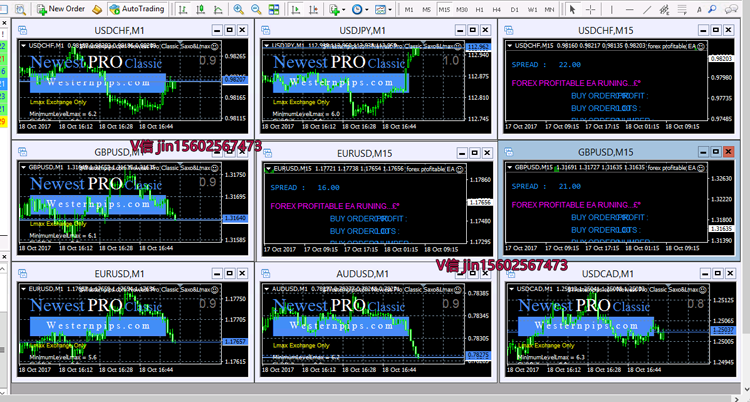This screenshot has width=750, height=402.
Task: Select the M5 timeframe
Action: [x=427, y=10]
